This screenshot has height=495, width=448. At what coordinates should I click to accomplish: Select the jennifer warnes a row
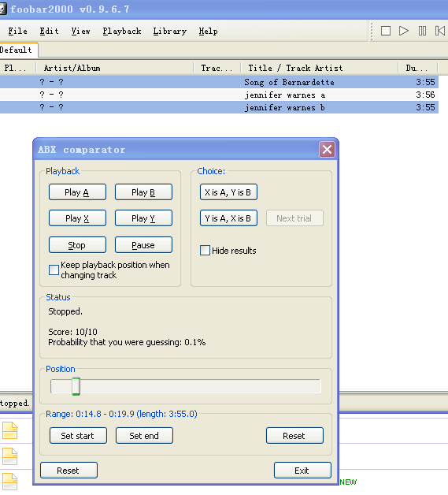point(219,95)
